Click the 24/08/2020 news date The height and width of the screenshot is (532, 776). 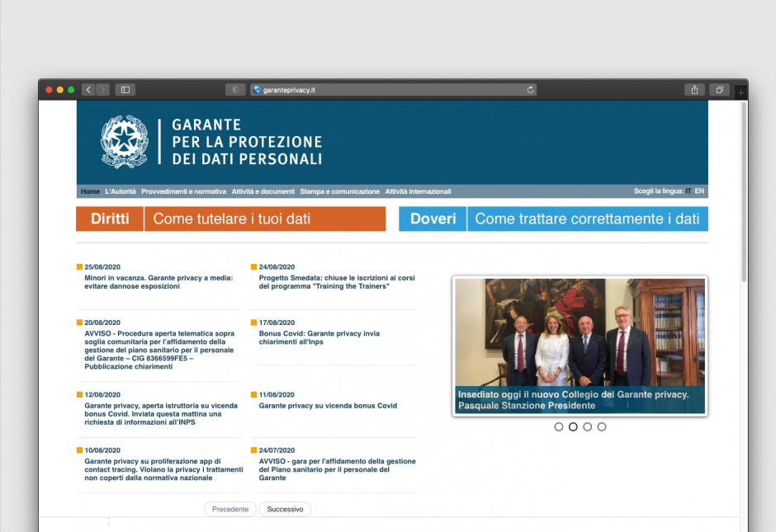[x=277, y=267]
